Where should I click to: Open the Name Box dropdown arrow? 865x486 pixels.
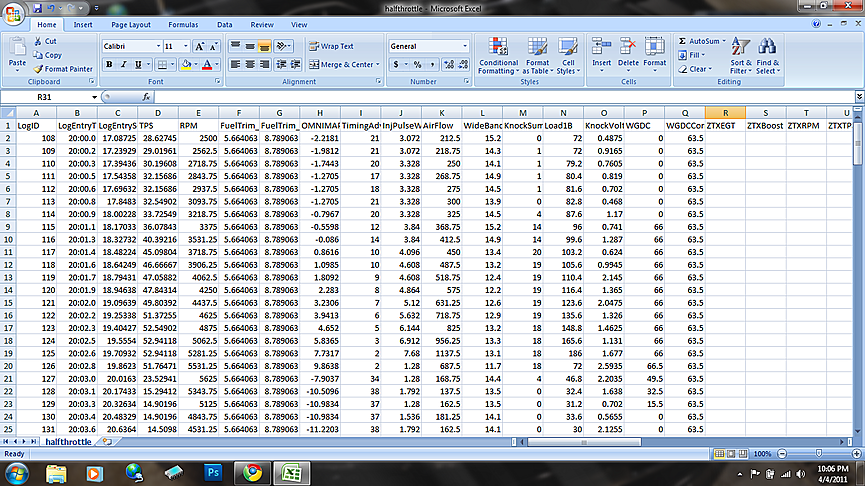[x=94, y=97]
